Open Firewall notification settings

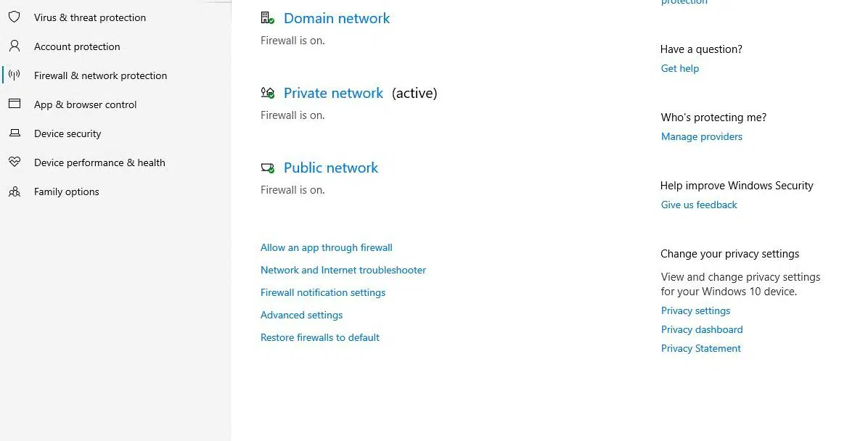click(x=323, y=293)
